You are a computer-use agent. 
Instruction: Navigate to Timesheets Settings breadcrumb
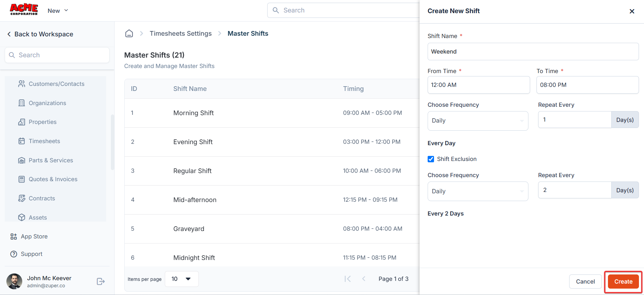tap(181, 33)
